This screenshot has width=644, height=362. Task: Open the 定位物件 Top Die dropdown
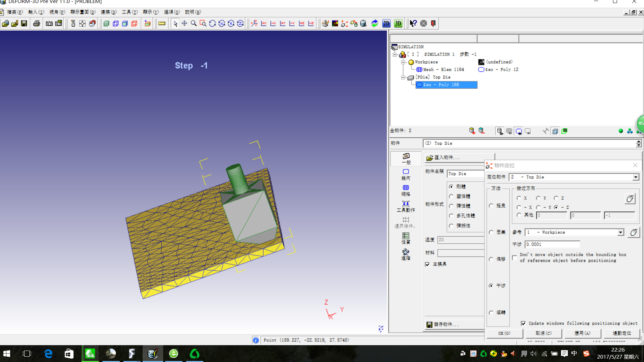635,177
